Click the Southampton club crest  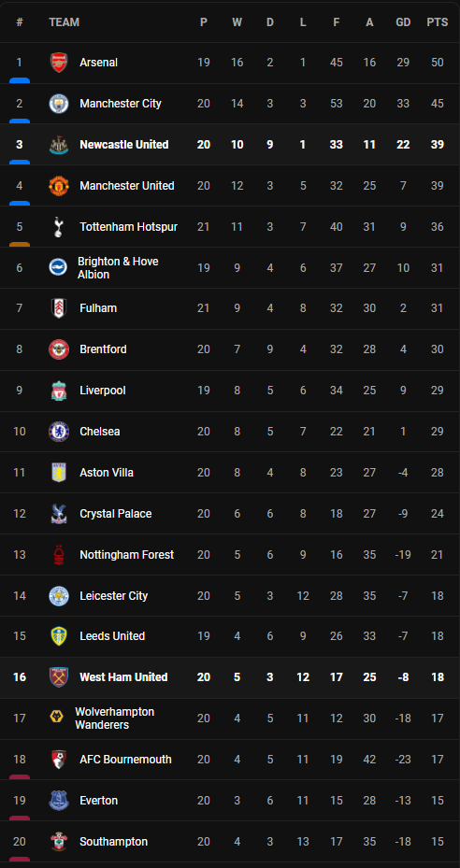[x=58, y=842]
